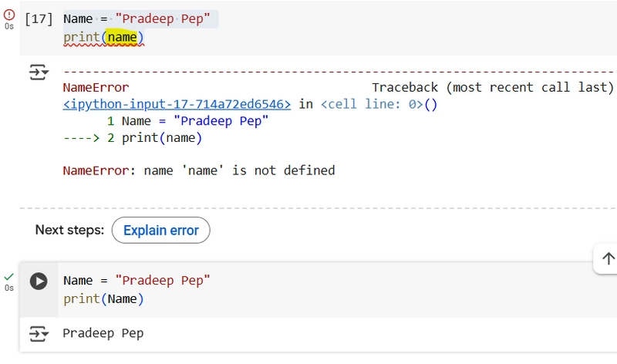Click the Pradeep Pep output text
The image size is (617, 364).
click(x=103, y=333)
